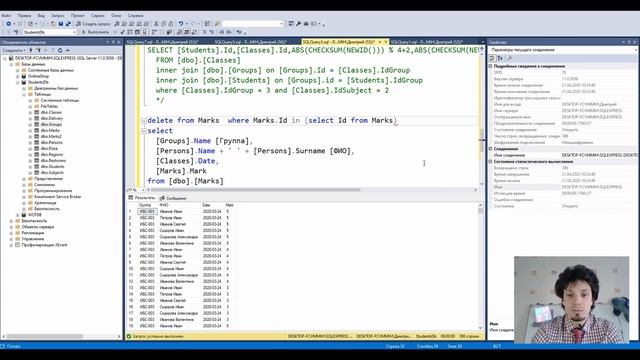Click the Соединить dropdown in Object Explorer
The height and width of the screenshot is (360, 640).
pos(14,50)
